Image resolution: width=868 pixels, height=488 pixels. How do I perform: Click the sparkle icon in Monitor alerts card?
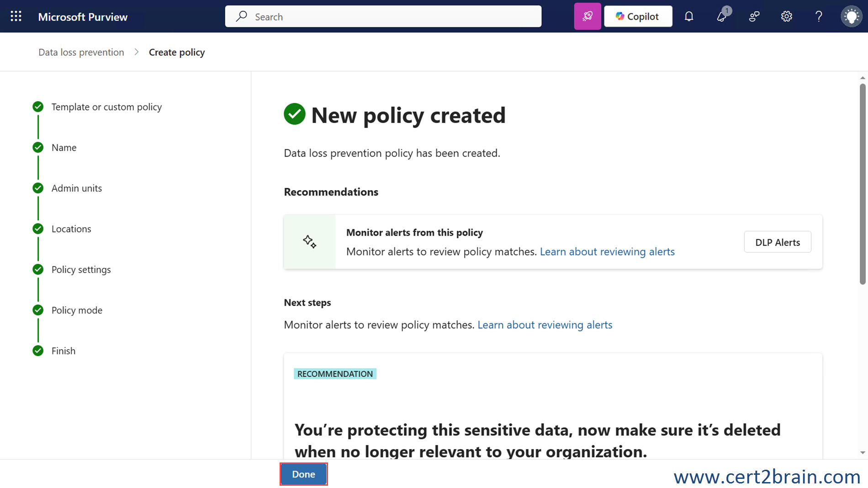310,241
